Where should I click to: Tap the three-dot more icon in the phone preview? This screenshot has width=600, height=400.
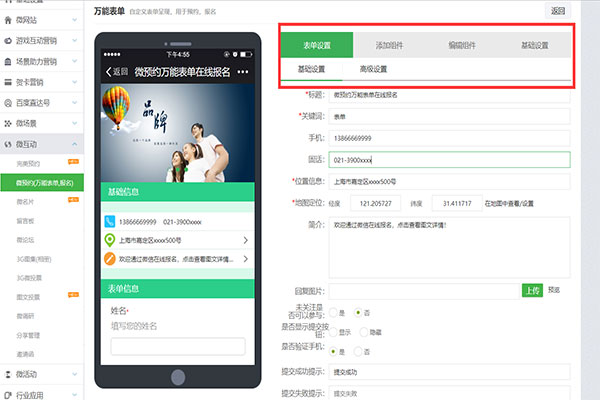tap(243, 72)
